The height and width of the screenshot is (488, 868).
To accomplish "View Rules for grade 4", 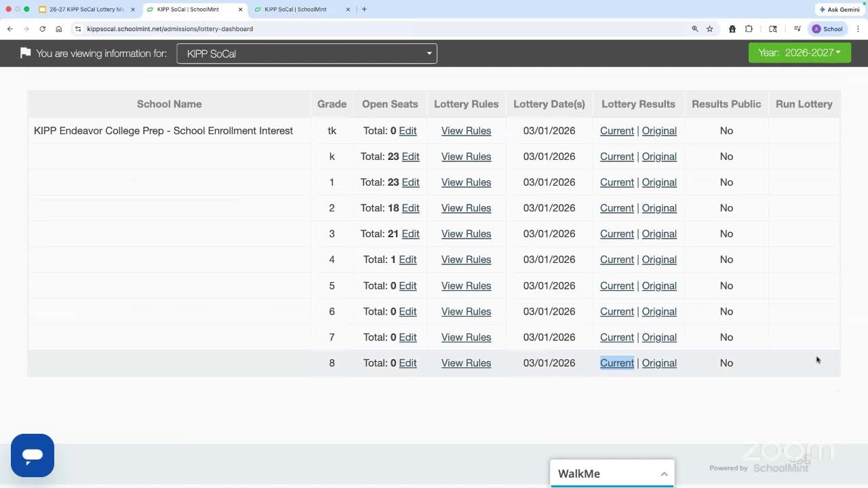I will [x=466, y=260].
